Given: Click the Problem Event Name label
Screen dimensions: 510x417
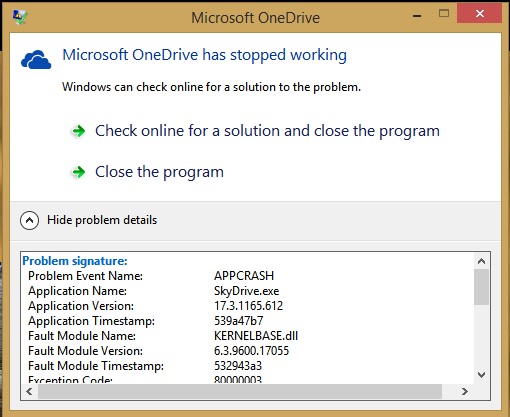Looking at the screenshot, I should click(85, 276).
